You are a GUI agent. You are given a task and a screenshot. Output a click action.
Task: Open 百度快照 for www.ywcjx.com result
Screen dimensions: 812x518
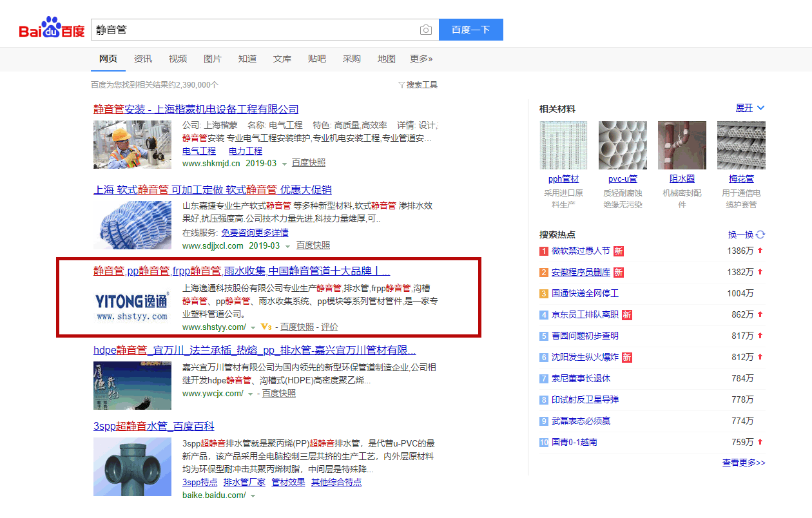[279, 393]
